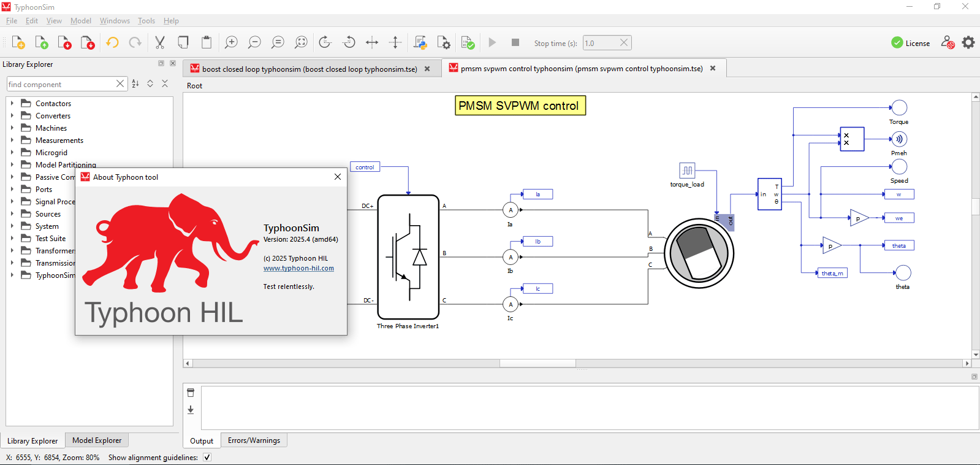Switch to the Errors/Warnings tab
Image resolution: width=980 pixels, height=465 pixels.
click(254, 440)
